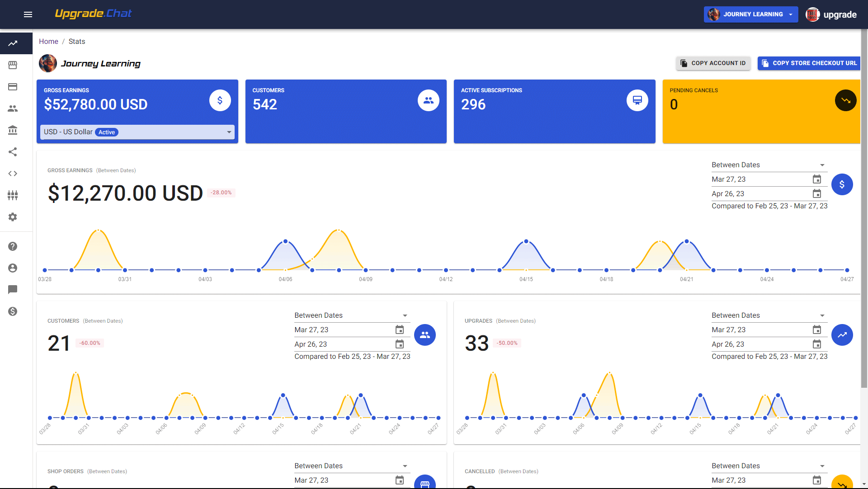Screen dimensions: 868x489
Task: Click the Upgrade.Chat logo
Action: click(x=93, y=14)
